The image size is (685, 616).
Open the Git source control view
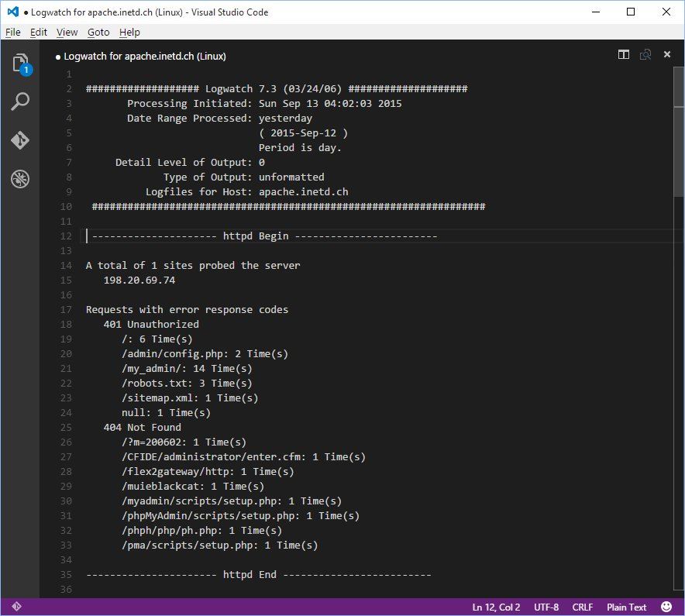pos(20,140)
